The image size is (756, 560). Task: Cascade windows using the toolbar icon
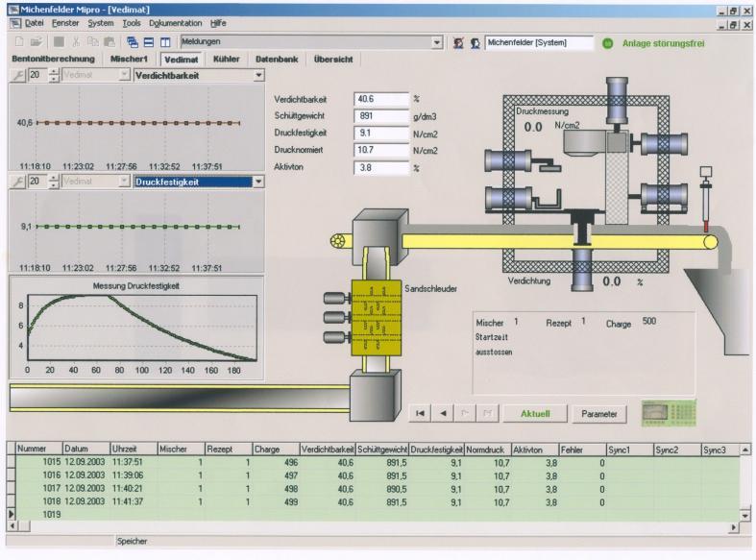133,42
